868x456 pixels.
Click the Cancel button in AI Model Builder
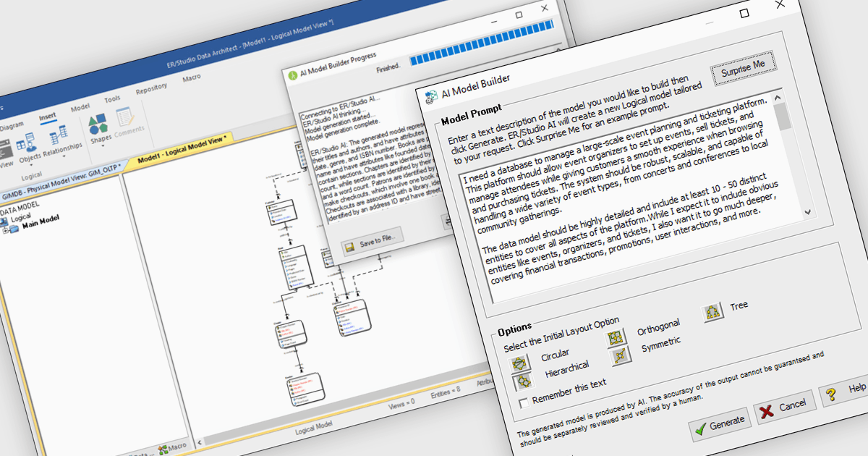pyautogui.click(x=784, y=407)
